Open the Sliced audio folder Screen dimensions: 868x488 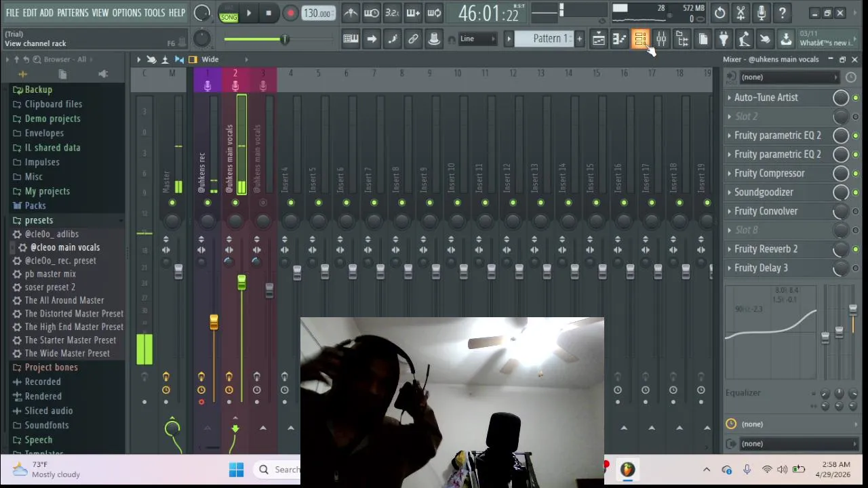click(49, 411)
